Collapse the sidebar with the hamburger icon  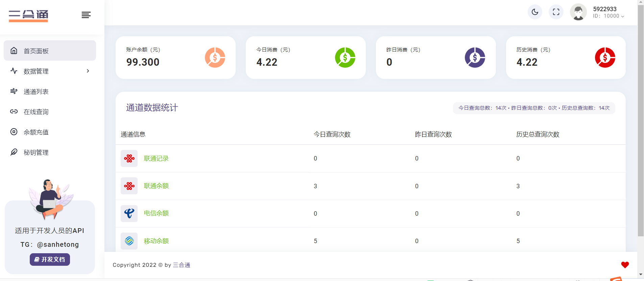pos(86,15)
